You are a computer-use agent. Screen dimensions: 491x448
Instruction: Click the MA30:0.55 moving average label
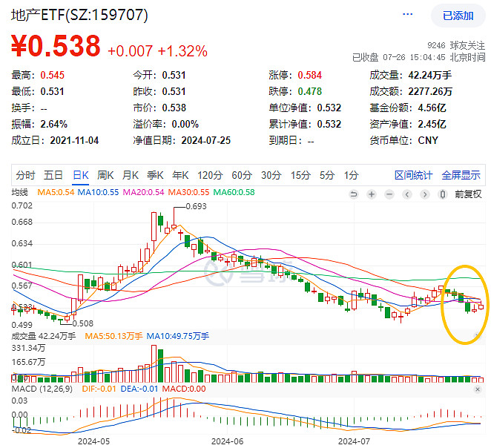coord(188,192)
